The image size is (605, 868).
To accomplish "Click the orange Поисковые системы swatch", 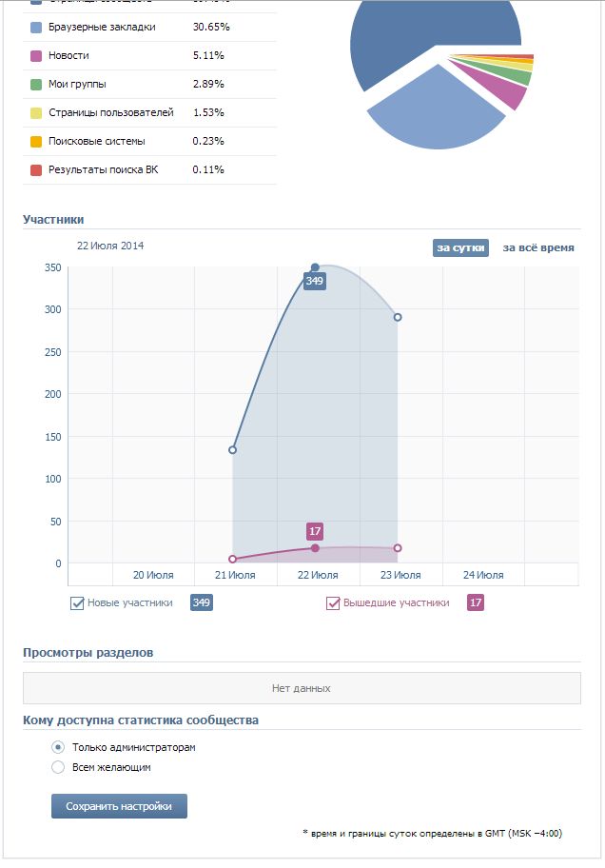I will point(36,142).
